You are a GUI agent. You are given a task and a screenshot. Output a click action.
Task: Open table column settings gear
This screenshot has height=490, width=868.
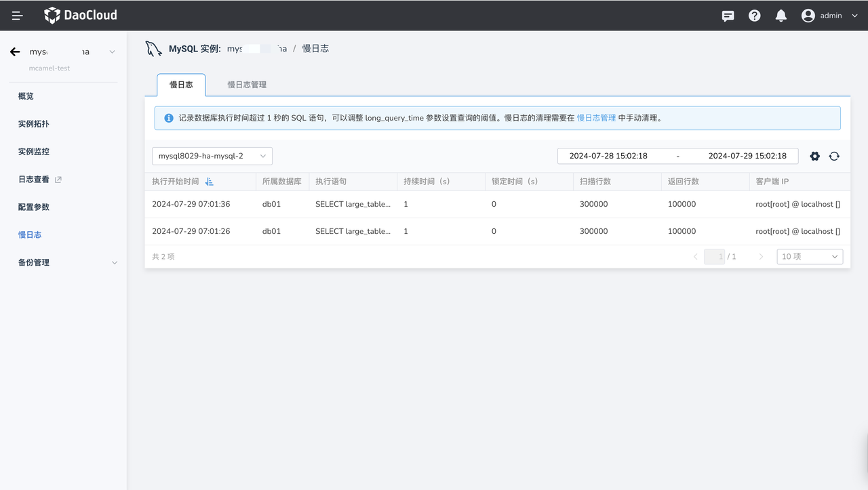pos(814,156)
